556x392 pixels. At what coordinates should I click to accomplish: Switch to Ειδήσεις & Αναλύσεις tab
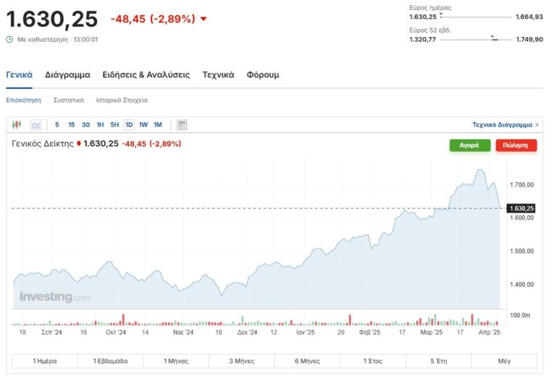146,74
